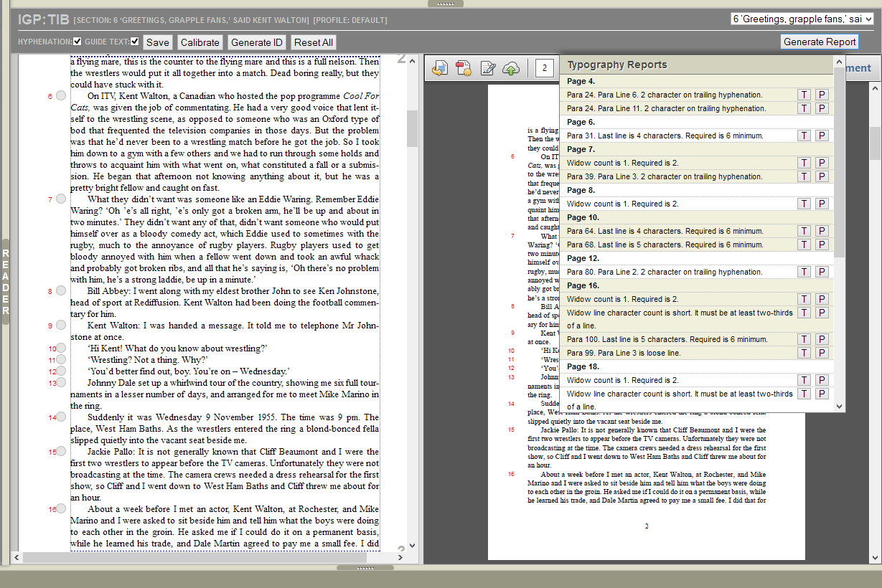Click the top splitter handle above header

(444, 4)
